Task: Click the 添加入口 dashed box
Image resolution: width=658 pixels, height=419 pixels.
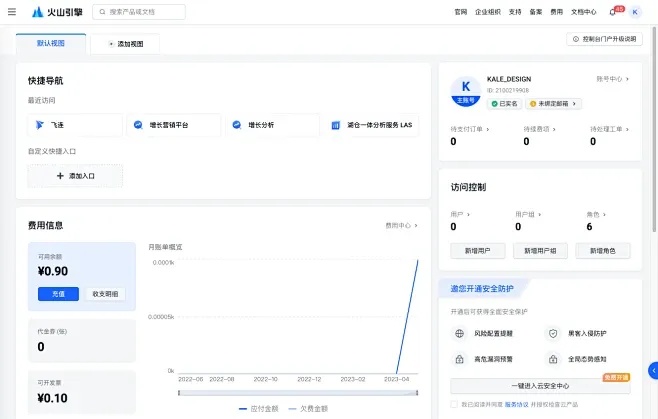Action: pos(75,176)
